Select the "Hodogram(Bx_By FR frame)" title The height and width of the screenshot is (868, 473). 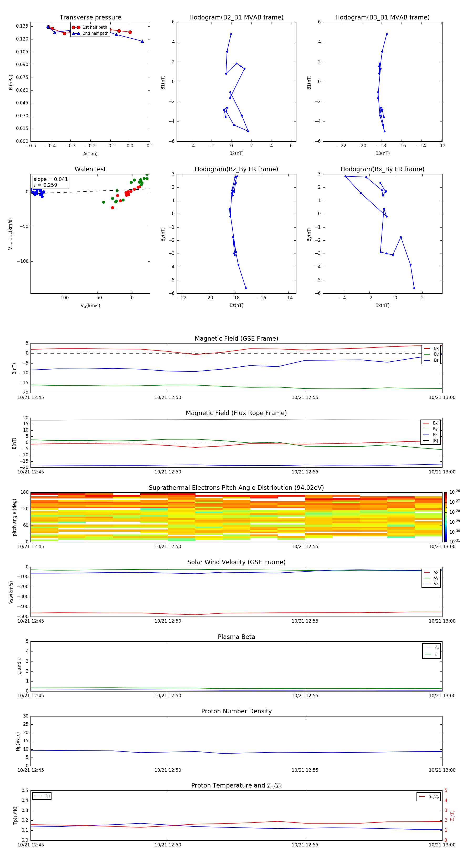(382, 169)
